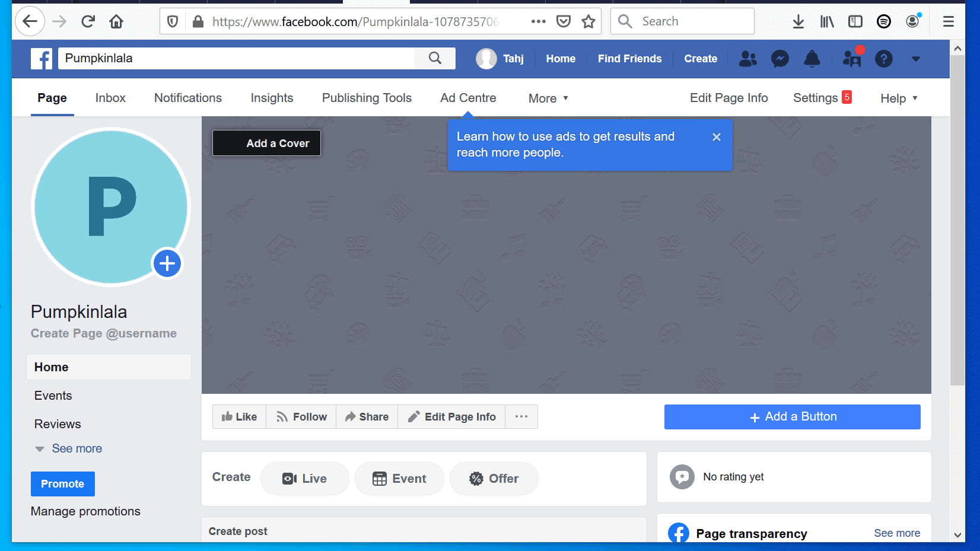Click the tracking protection shield icon
The width and height of the screenshot is (980, 551).
173,22
